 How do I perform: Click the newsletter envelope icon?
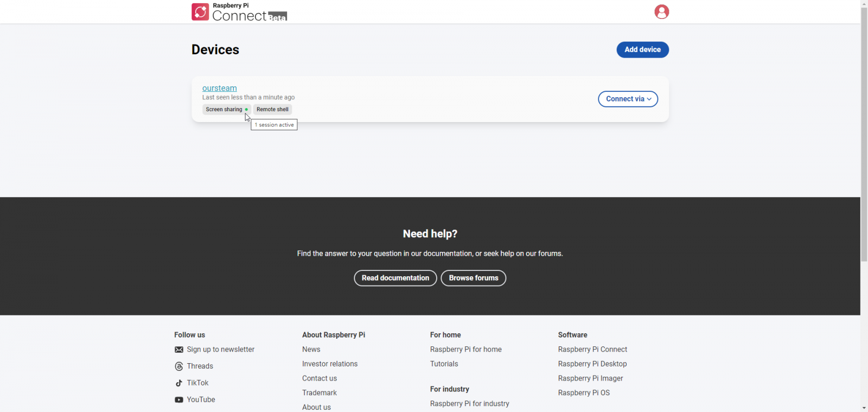(179, 350)
